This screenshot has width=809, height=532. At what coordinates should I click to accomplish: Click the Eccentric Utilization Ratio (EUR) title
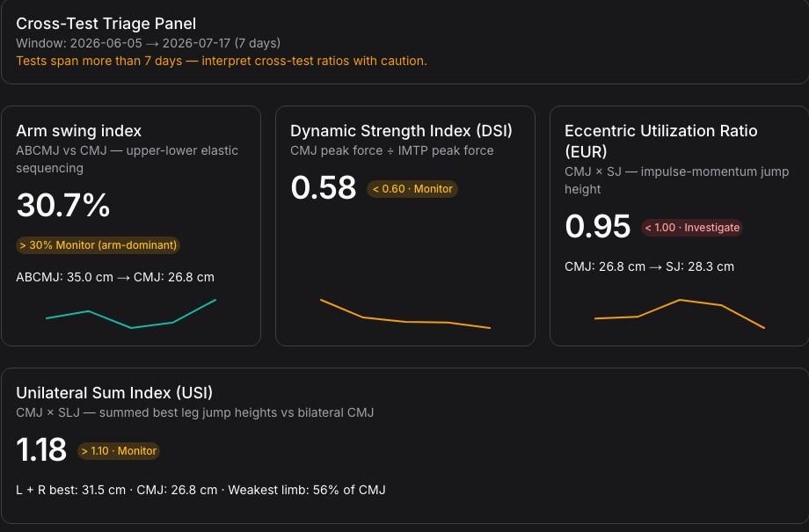point(660,141)
